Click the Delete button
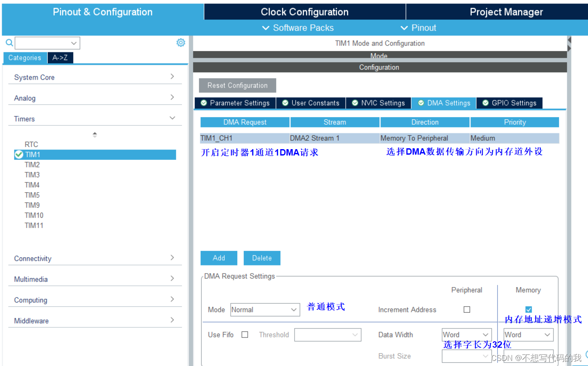The image size is (588, 366). coord(262,258)
